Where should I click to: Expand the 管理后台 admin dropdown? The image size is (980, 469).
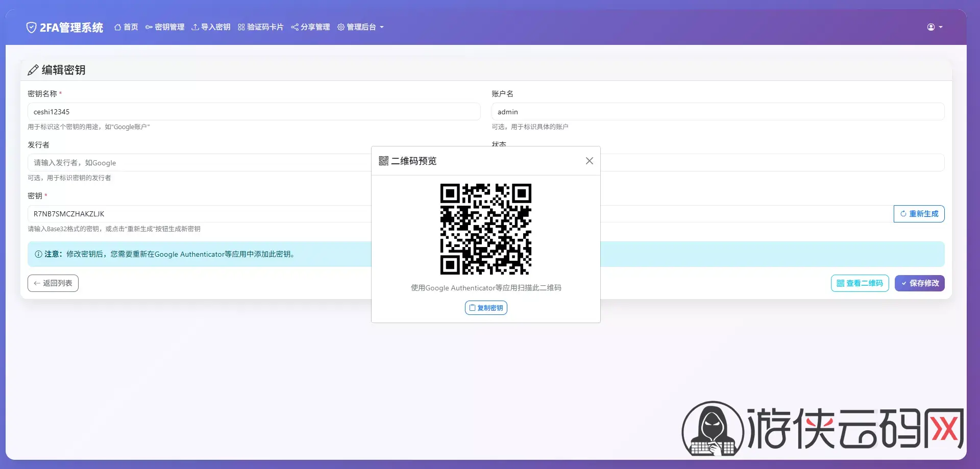point(360,27)
